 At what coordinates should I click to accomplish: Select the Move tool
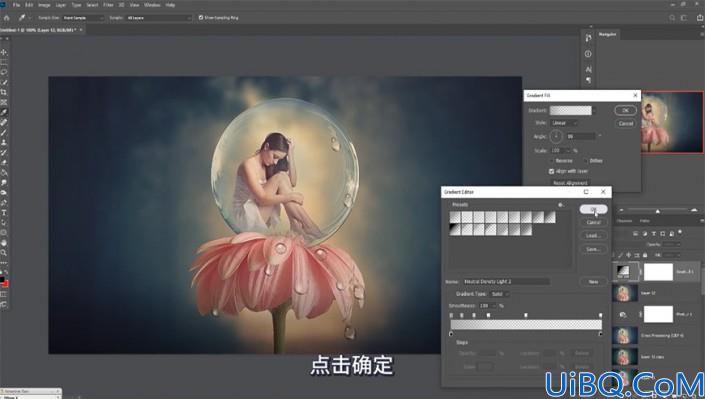click(4, 52)
